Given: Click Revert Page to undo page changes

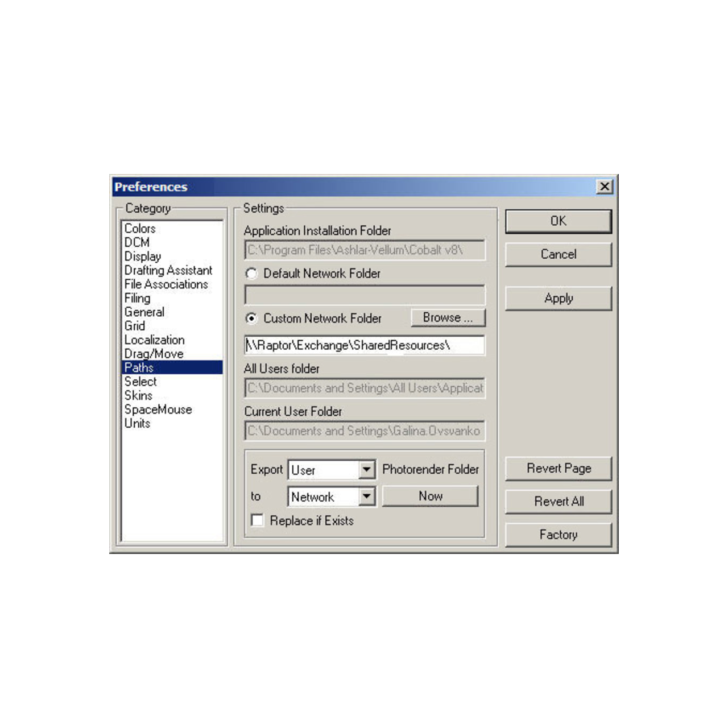Looking at the screenshot, I should (x=558, y=468).
